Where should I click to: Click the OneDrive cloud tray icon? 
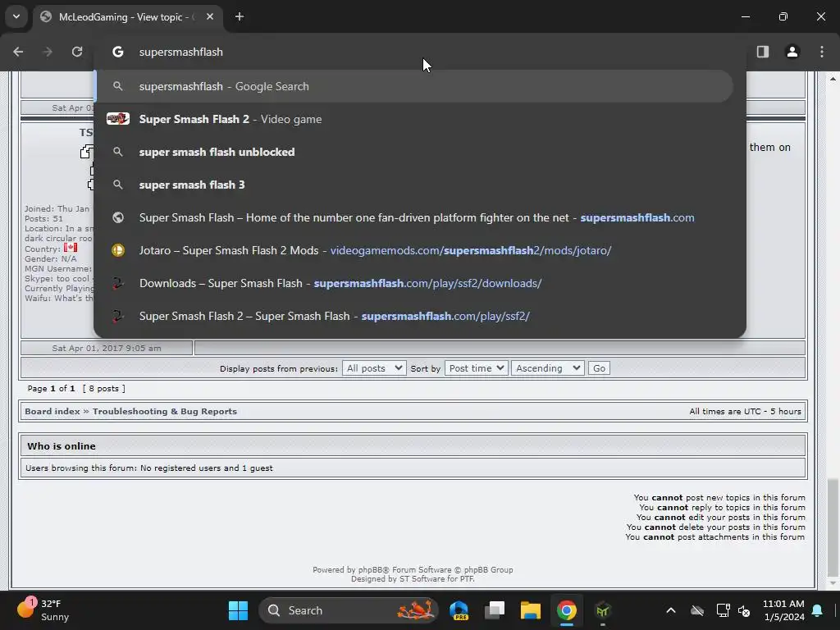point(697,610)
